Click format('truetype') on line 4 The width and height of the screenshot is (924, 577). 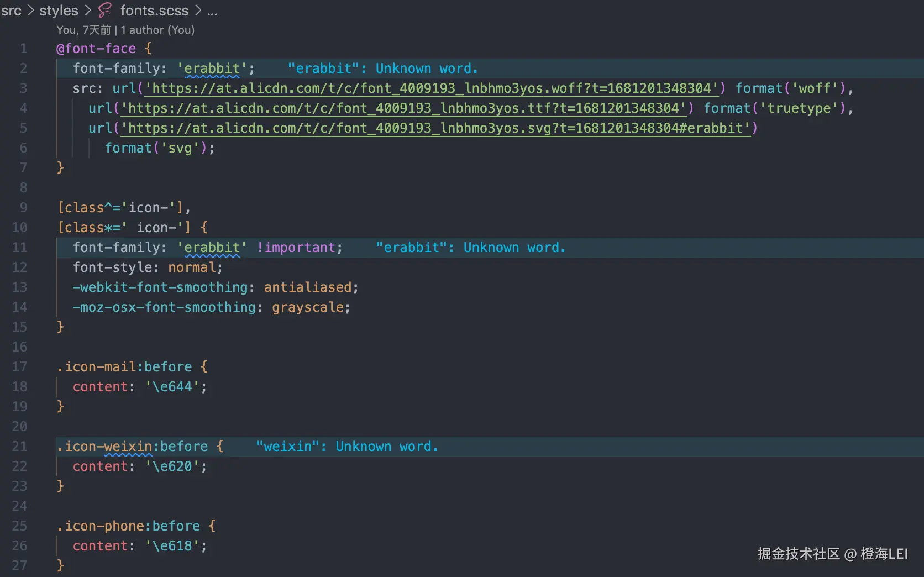coord(774,108)
